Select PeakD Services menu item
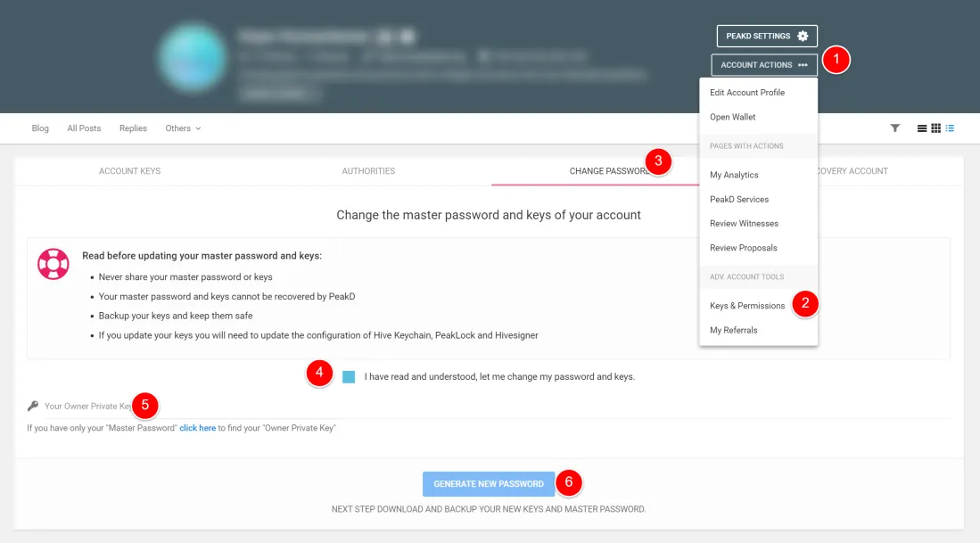The height and width of the screenshot is (543, 980). 738,200
